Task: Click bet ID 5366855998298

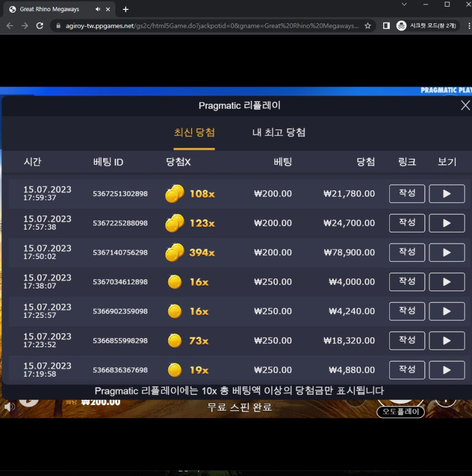Action: pos(120,341)
